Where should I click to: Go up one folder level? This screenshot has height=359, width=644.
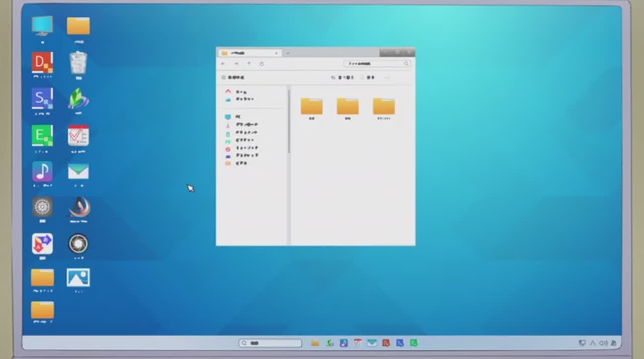pyautogui.click(x=249, y=64)
